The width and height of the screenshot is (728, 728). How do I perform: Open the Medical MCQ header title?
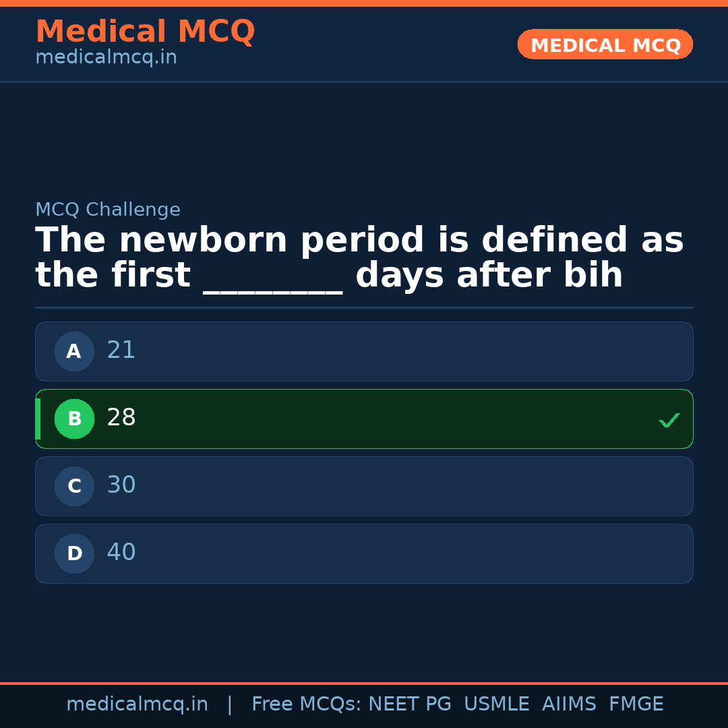pyautogui.click(x=145, y=32)
